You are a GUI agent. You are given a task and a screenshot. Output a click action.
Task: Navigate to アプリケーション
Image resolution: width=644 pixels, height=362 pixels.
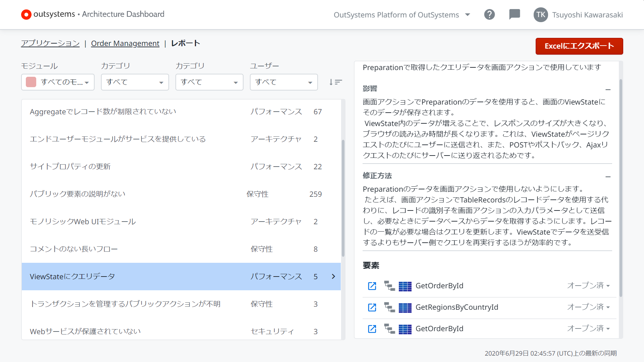coord(50,43)
